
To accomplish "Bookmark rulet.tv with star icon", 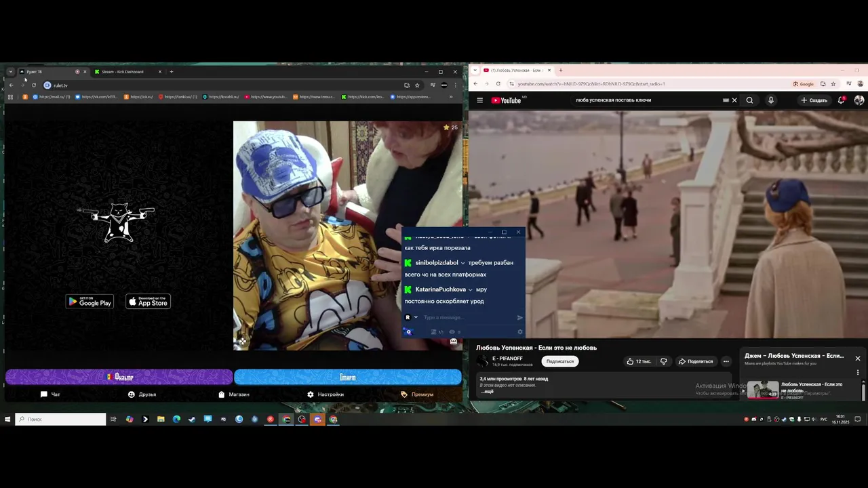I will coord(417,85).
